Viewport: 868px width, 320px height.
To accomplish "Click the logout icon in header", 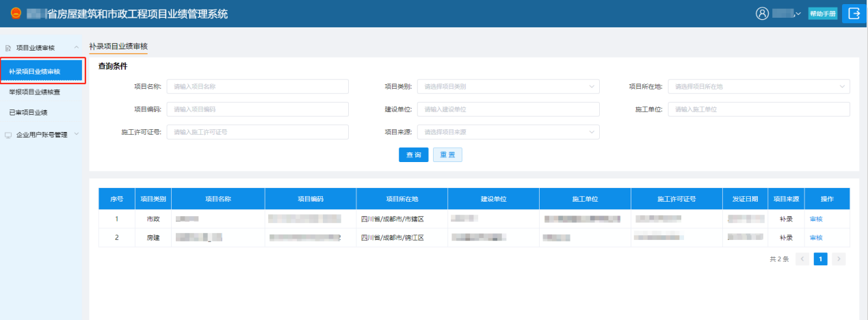I will (x=854, y=14).
